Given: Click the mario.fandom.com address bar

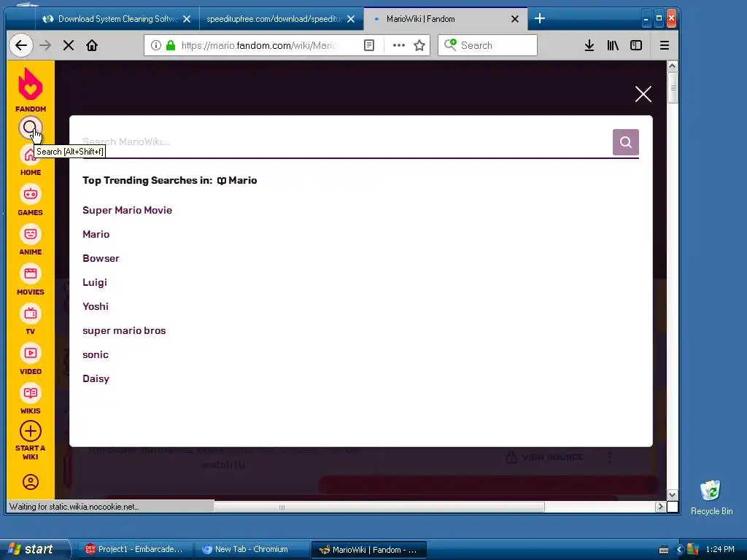Looking at the screenshot, I should pos(259,45).
